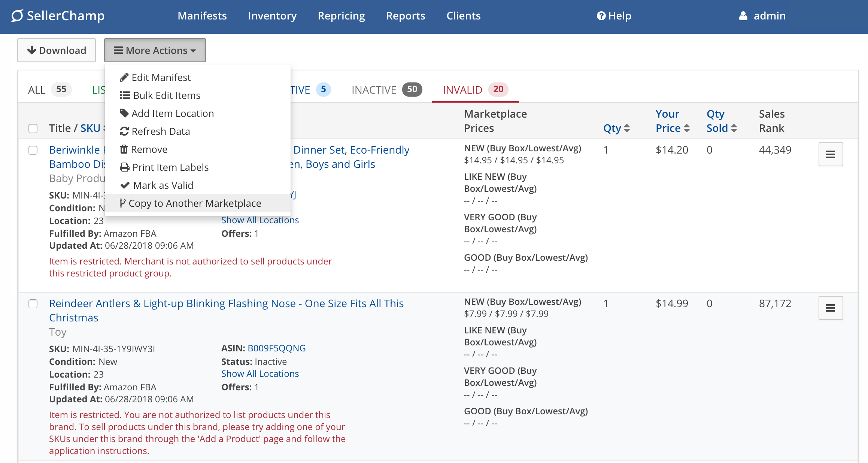Click the list icon for Bulk Edit Items
The image size is (868, 463).
pyautogui.click(x=125, y=96)
